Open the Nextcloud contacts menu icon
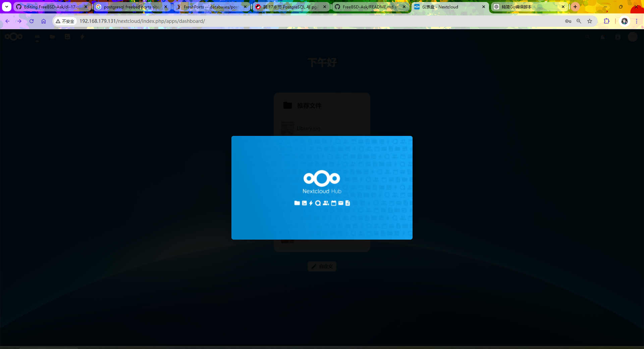This screenshot has height=349, width=644. [618, 37]
